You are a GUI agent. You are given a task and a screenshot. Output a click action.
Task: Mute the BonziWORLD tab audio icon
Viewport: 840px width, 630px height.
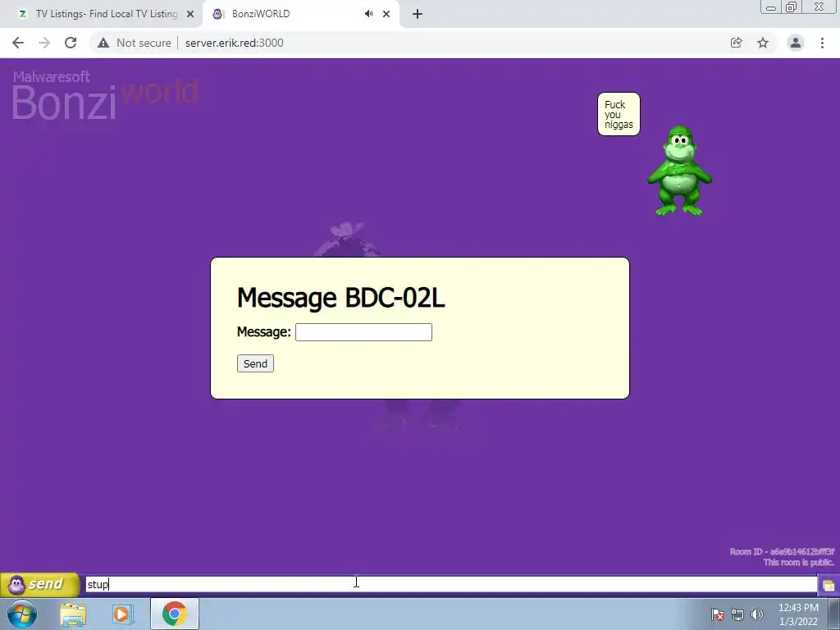click(x=368, y=14)
